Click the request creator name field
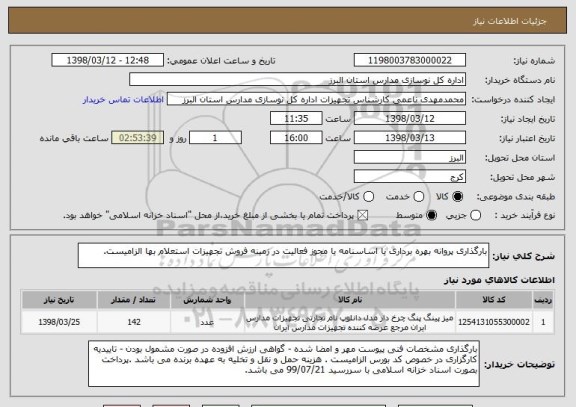Screen dimensions: 576x407 click(316, 100)
